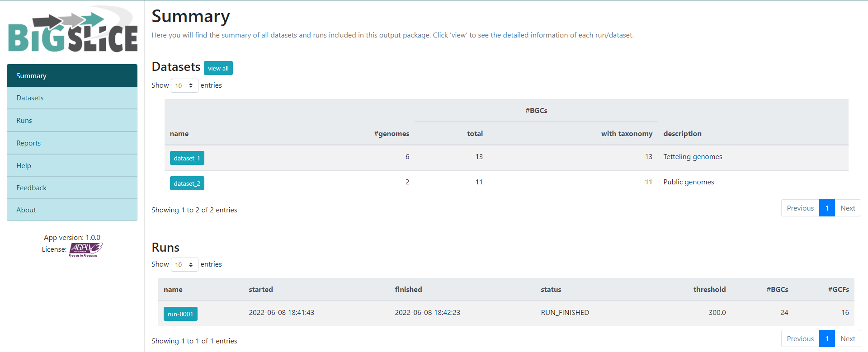Open run-0001 details
The height and width of the screenshot is (352, 868).
click(x=180, y=314)
